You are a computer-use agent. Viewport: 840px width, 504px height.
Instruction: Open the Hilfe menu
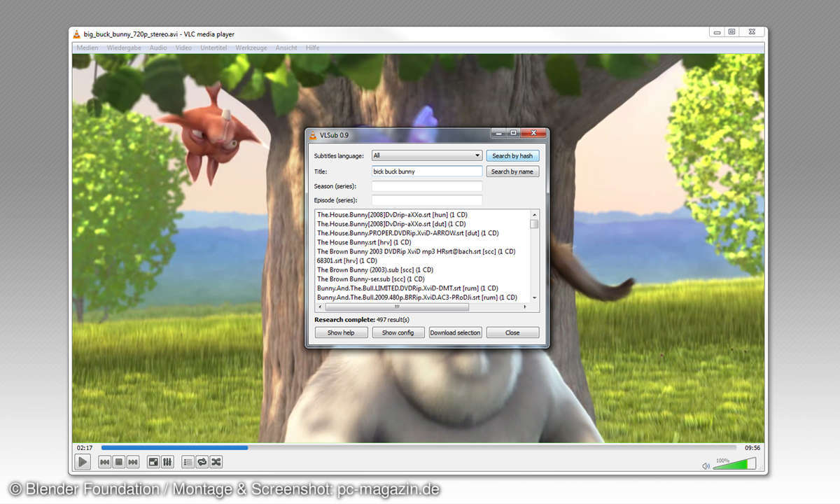[312, 48]
